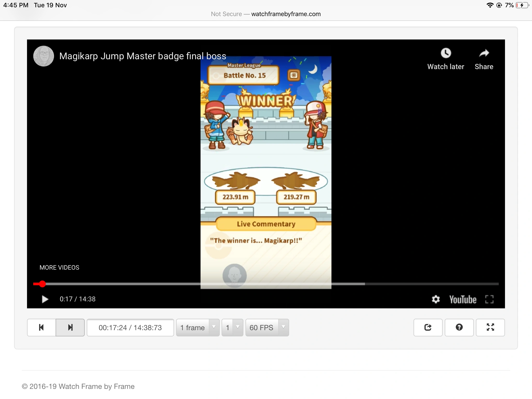The width and height of the screenshot is (532, 399).
Task: Expand the player with the fullscreen arrows button
Action: (x=490, y=327)
